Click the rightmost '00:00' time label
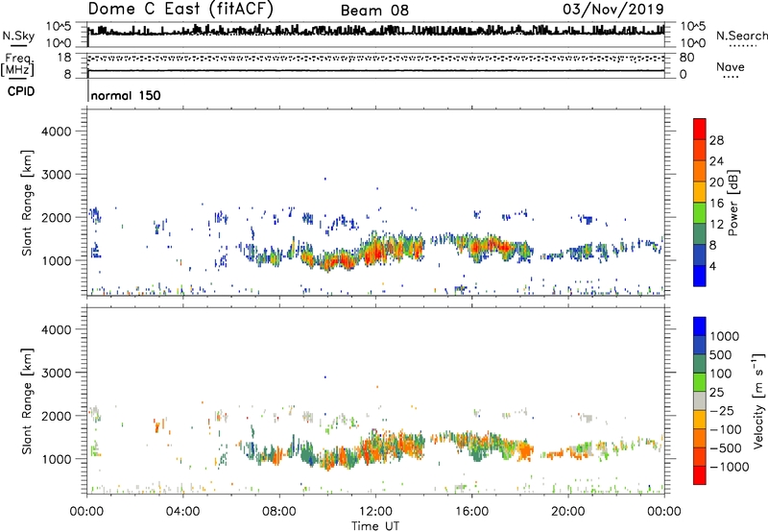 click(663, 512)
